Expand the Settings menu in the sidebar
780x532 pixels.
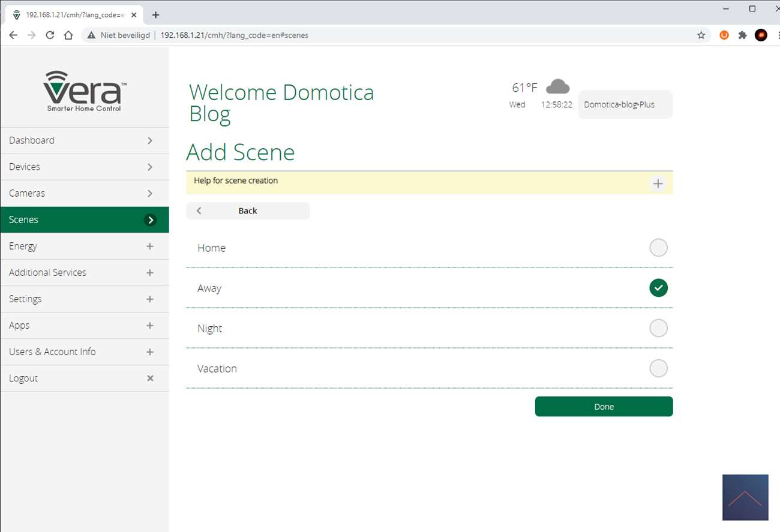[150, 299]
